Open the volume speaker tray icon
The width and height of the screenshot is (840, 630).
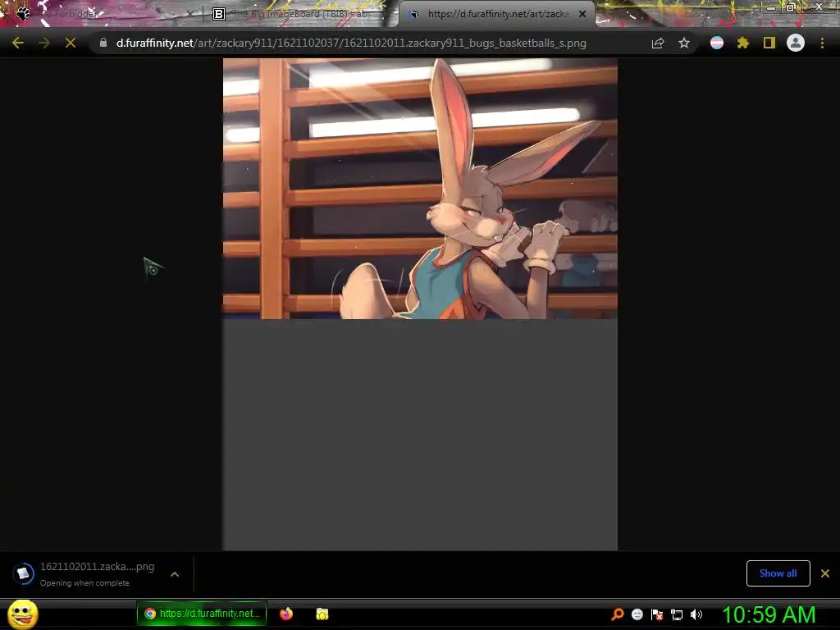pos(696,614)
